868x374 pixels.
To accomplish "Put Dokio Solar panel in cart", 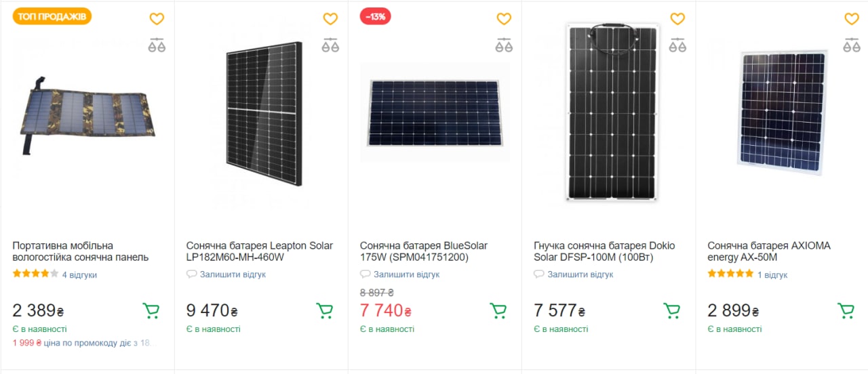I will 672,311.
